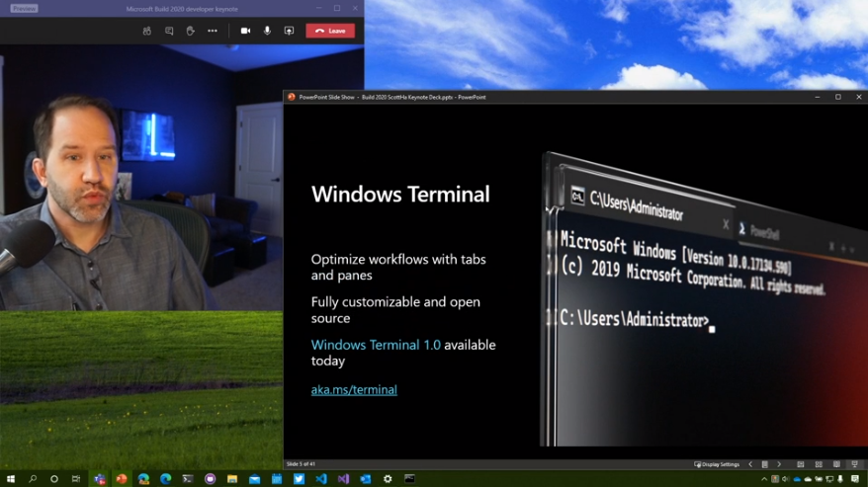Minimize the PowerPoint Slide Show window
Image resolution: width=868 pixels, height=487 pixels.
pos(817,97)
